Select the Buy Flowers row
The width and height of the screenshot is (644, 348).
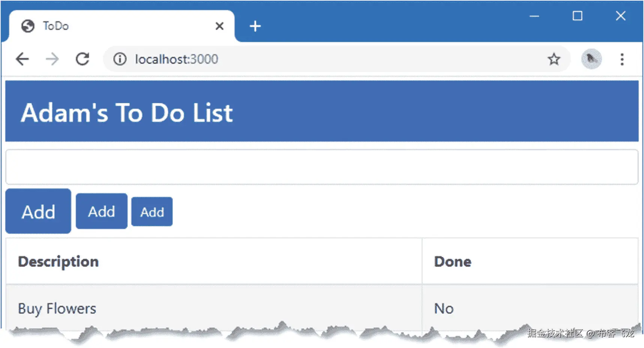tap(57, 309)
